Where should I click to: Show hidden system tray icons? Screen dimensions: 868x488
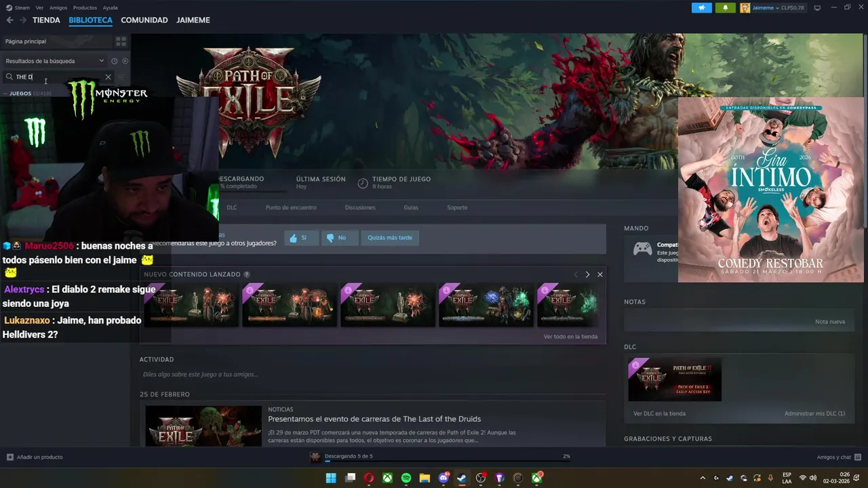coord(703,478)
